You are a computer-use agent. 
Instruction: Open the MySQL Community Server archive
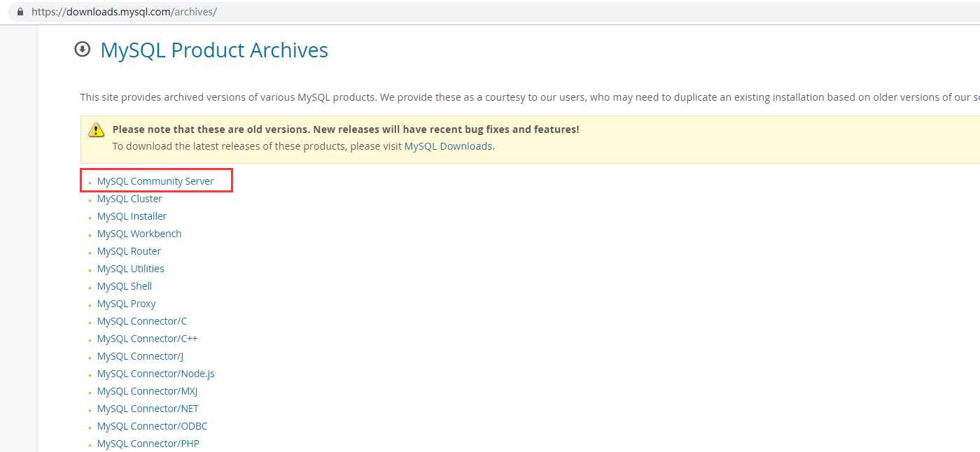(x=155, y=181)
